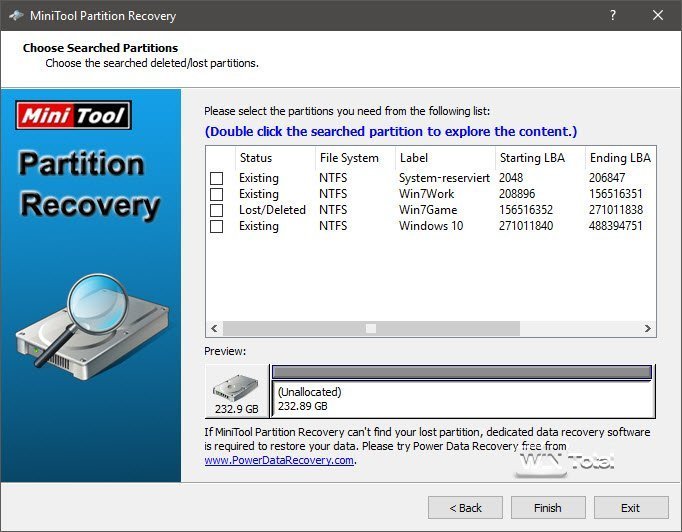The width and height of the screenshot is (682, 532).
Task: Click starting LBA value 156516352
Action: pos(526,210)
